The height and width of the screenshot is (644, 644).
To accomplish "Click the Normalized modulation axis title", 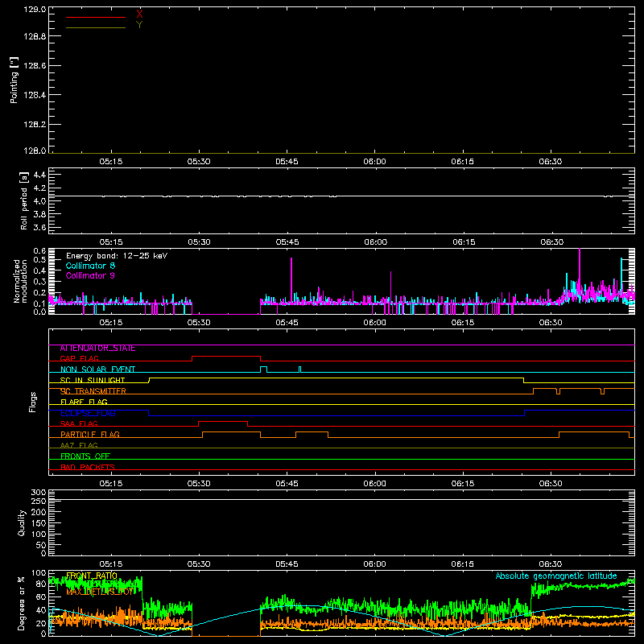I will point(20,281).
